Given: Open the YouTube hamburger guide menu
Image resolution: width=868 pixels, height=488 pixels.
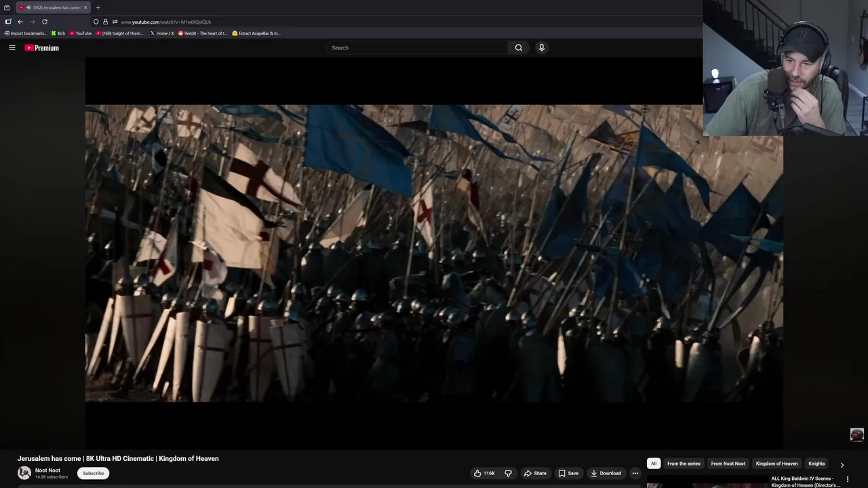Looking at the screenshot, I should tap(12, 47).
